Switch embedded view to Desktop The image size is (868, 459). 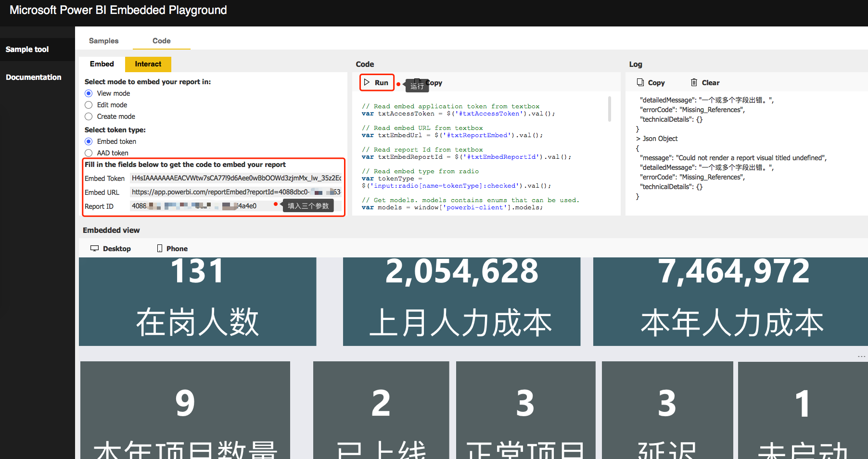click(x=111, y=248)
